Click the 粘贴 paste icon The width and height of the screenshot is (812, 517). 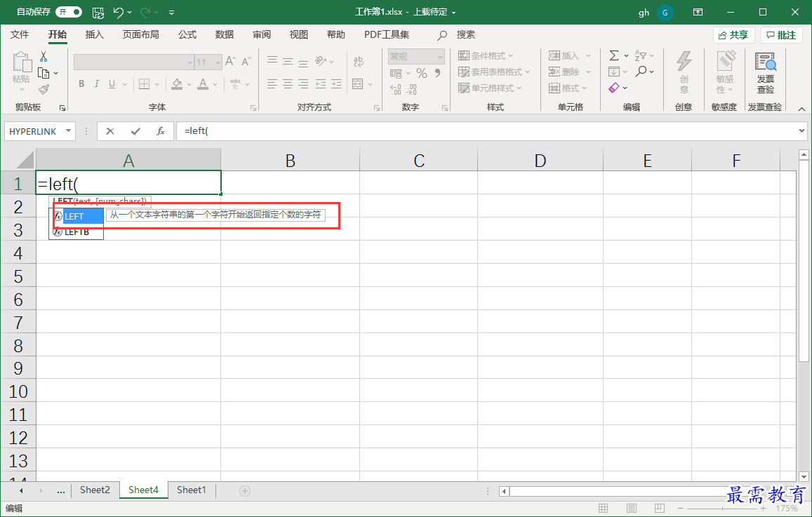(21, 62)
